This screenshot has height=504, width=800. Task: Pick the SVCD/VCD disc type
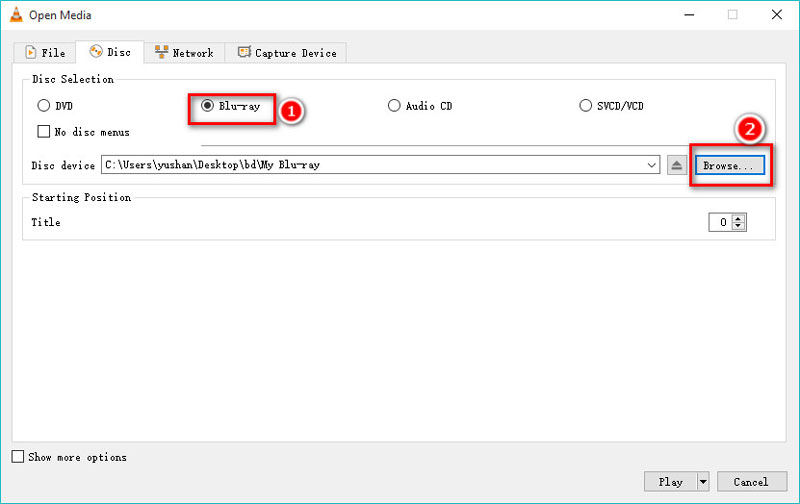click(586, 106)
